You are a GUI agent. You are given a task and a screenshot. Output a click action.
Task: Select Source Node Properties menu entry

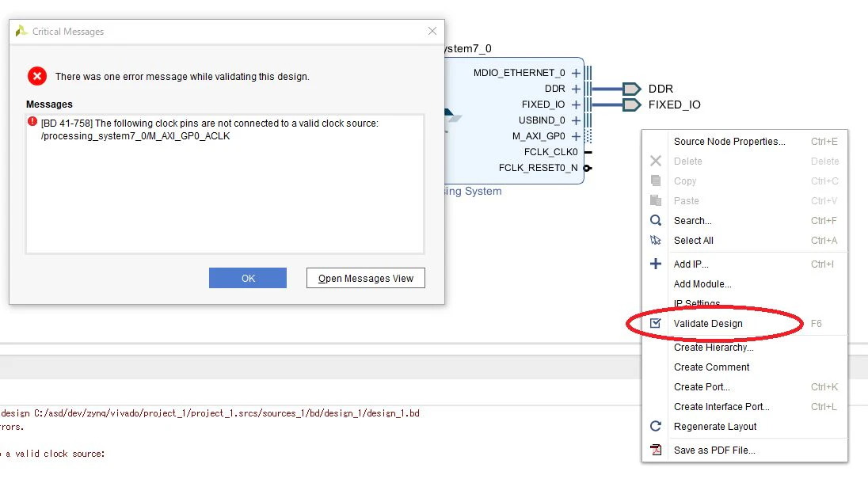pyautogui.click(x=744, y=142)
